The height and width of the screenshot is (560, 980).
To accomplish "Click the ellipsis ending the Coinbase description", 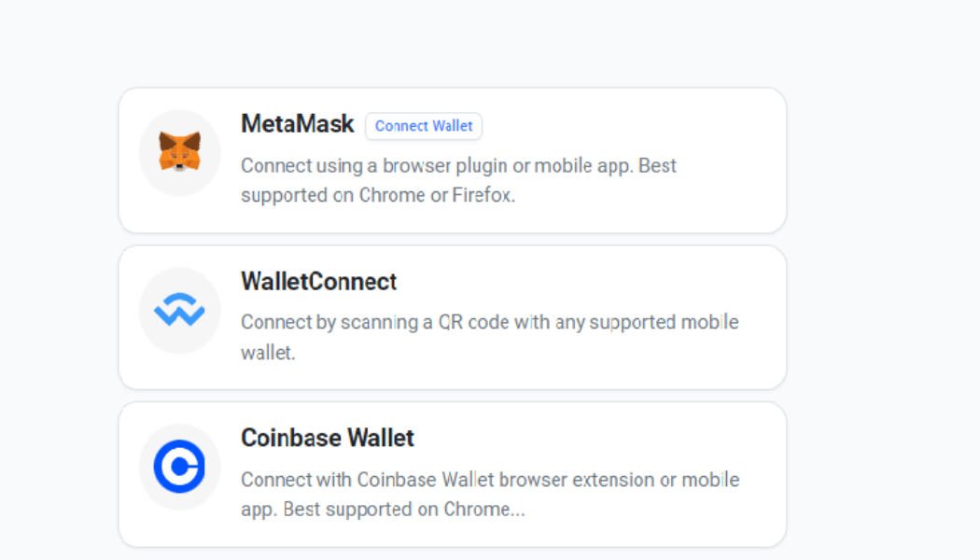I will tap(518, 511).
